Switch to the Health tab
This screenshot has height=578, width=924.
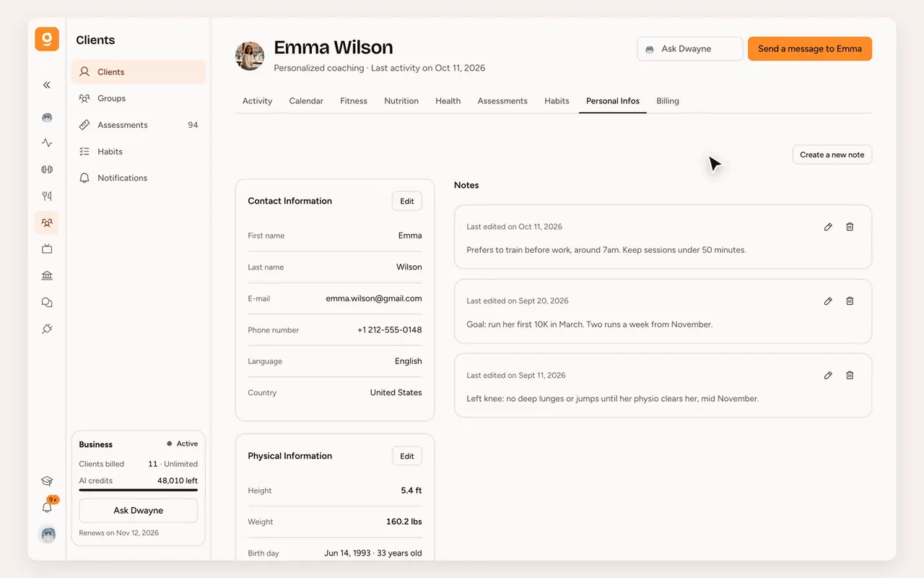448,101
